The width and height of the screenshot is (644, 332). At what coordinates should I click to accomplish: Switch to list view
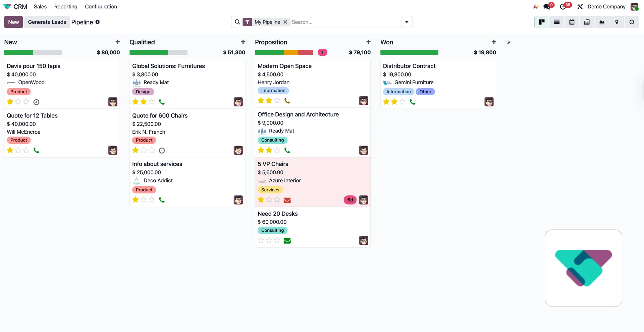point(556,22)
